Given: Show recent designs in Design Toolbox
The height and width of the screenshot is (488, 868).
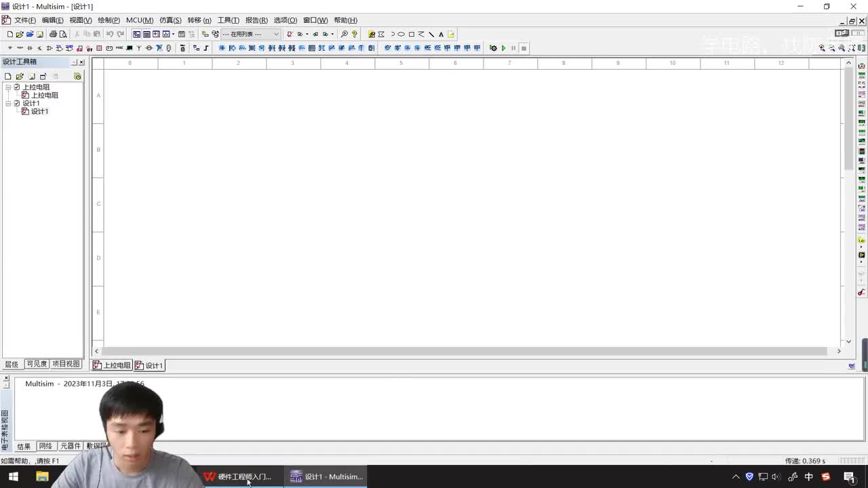Looking at the screenshot, I should [x=77, y=77].
